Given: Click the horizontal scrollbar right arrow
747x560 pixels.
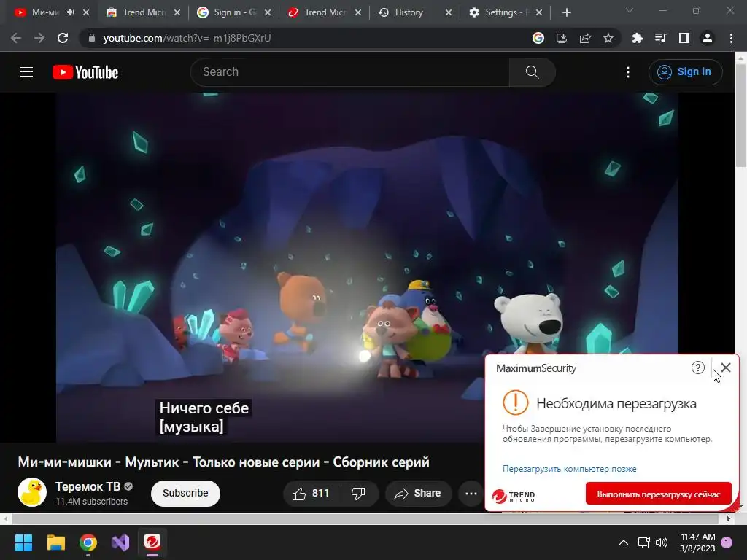Looking at the screenshot, I should 729,518.
